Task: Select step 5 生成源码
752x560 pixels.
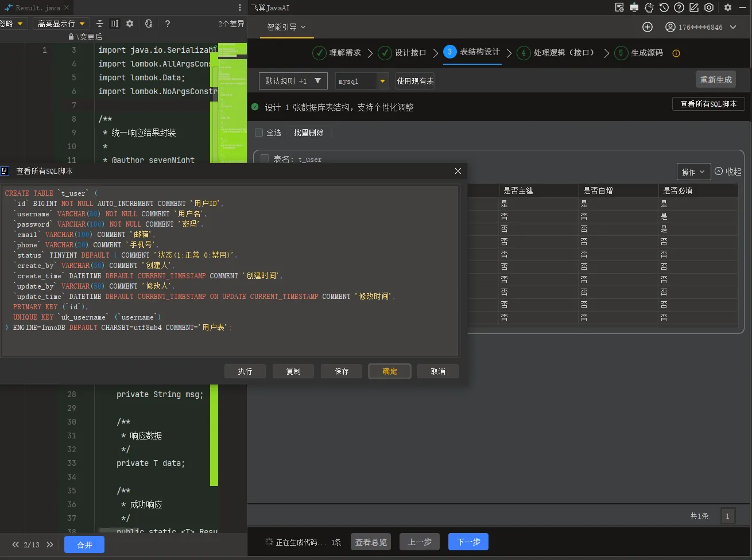Action: (x=638, y=53)
